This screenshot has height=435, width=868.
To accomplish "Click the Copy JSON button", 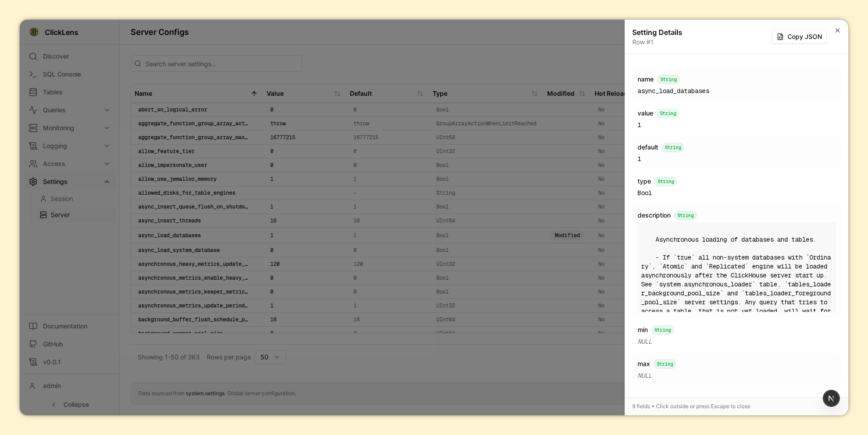I will pyautogui.click(x=799, y=37).
